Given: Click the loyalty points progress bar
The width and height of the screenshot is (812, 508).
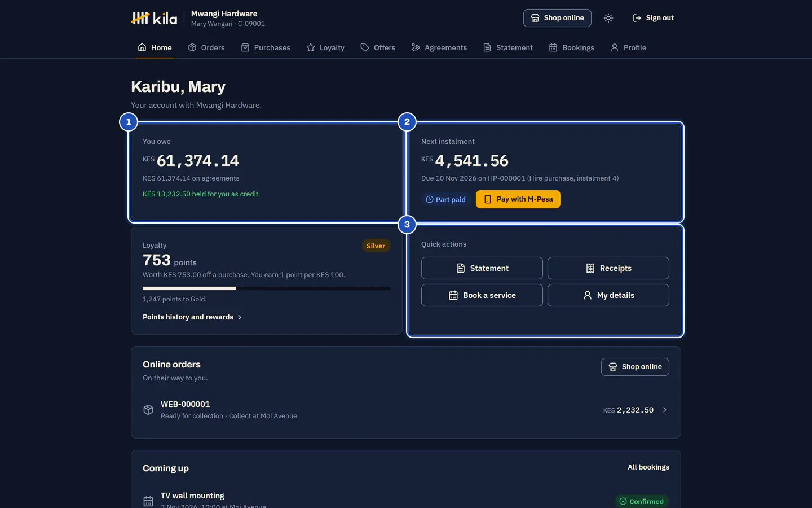Looking at the screenshot, I should (267, 288).
